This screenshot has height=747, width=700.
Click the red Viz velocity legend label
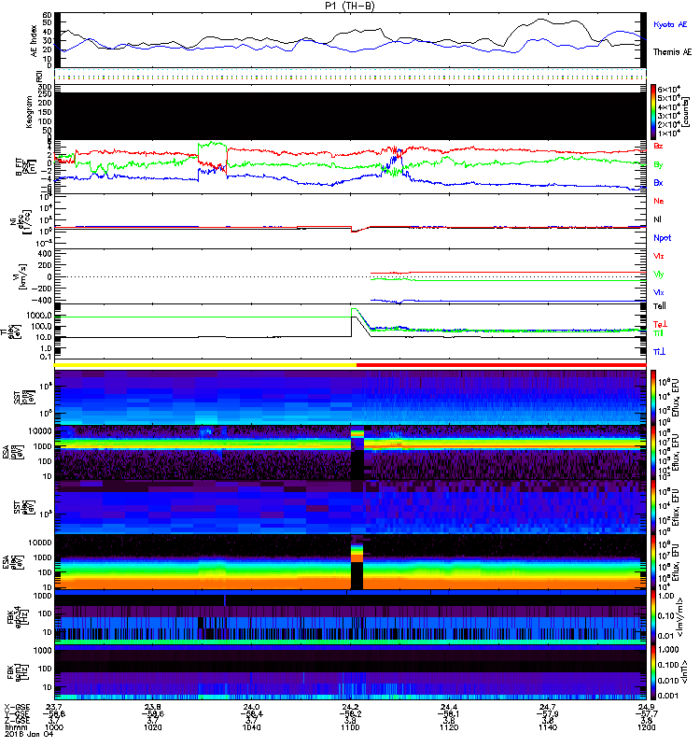tap(658, 256)
